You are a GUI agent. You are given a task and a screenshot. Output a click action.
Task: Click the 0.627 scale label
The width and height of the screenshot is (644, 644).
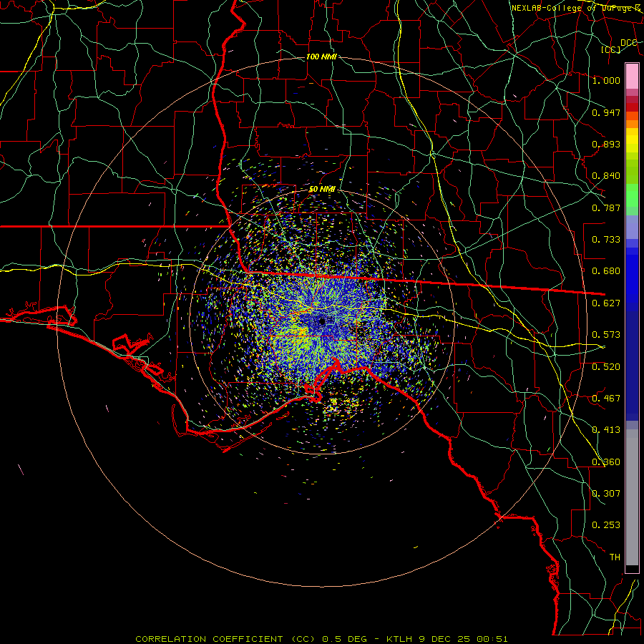[606, 303]
